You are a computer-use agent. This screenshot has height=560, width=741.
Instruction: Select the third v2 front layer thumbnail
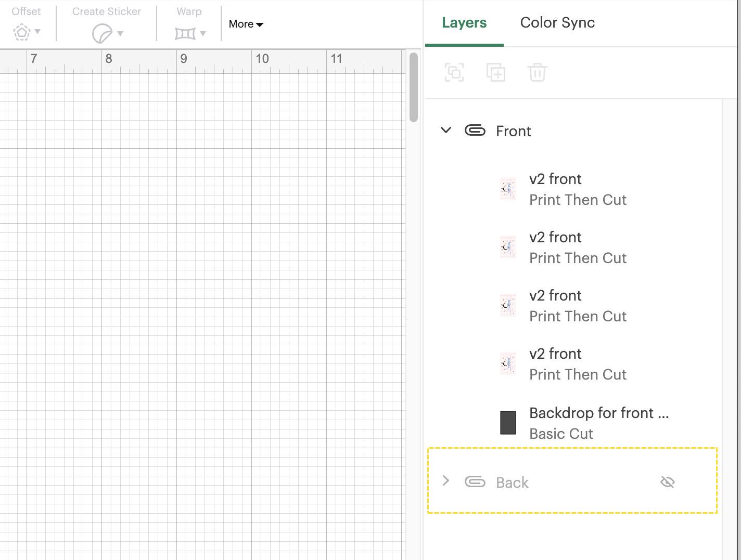pyautogui.click(x=508, y=306)
